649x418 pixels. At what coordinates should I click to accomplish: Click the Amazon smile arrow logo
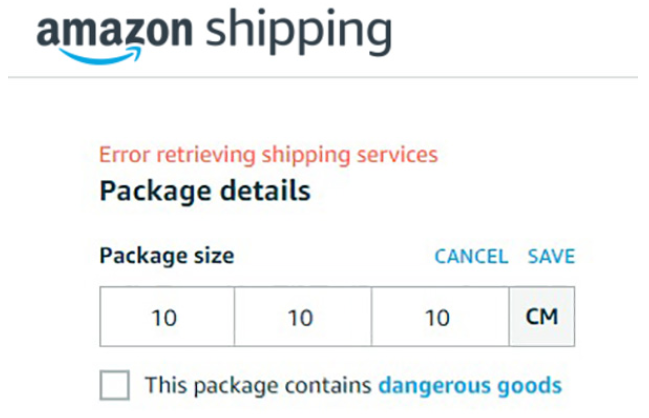click(x=99, y=55)
